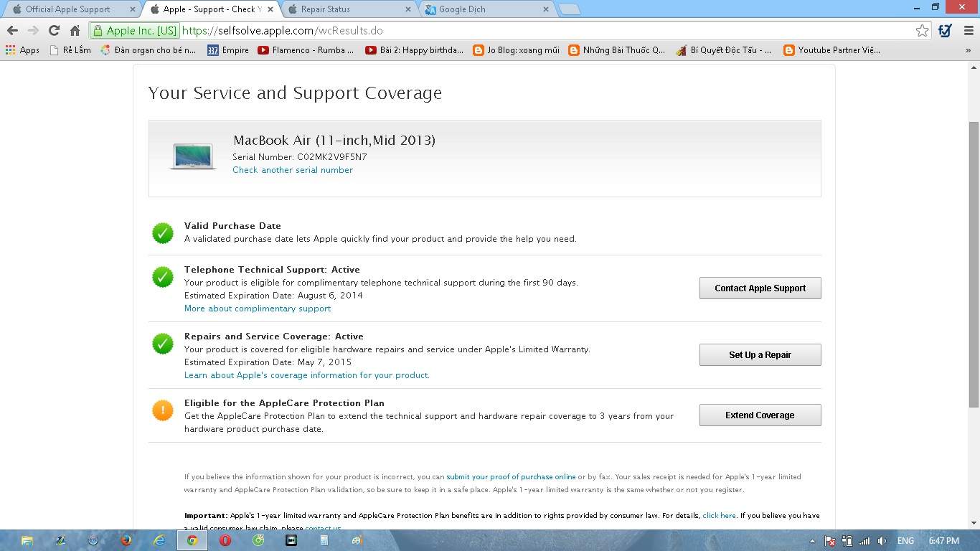Open the Jo Blog: xoang mũi bookmark
The image size is (980, 551).
pyautogui.click(x=516, y=50)
